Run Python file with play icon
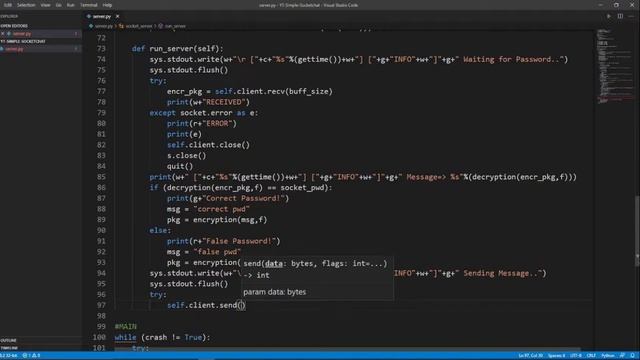Image resolution: width=640 pixels, height=360 pixels. tap(609, 16)
